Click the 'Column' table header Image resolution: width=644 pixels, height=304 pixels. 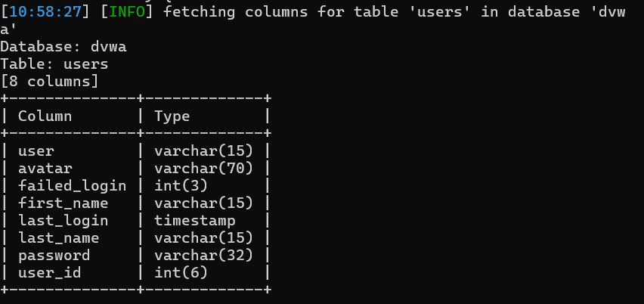tap(45, 116)
